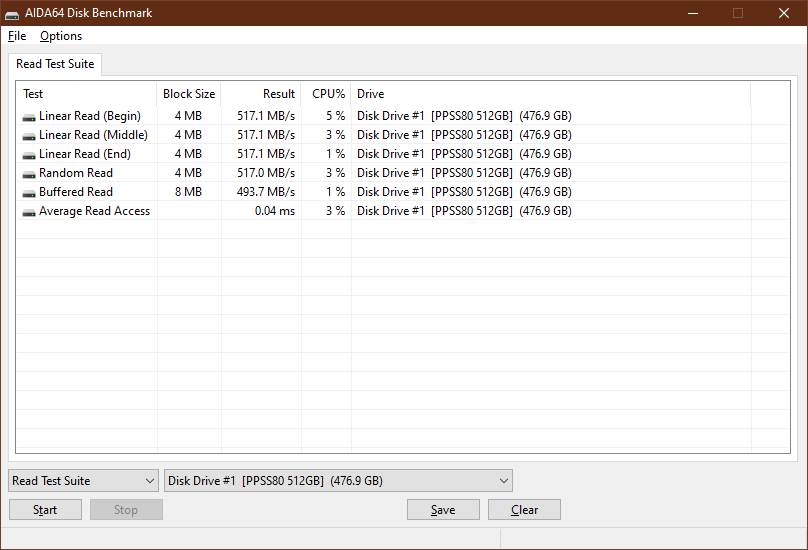Image resolution: width=808 pixels, height=550 pixels.
Task: Save the benchmark results
Action: pyautogui.click(x=443, y=509)
